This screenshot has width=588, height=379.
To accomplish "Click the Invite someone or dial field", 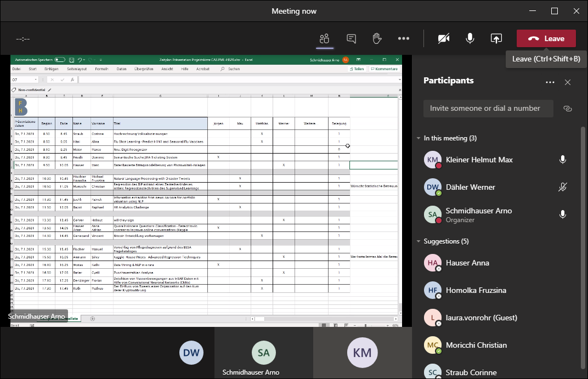I will (x=488, y=109).
